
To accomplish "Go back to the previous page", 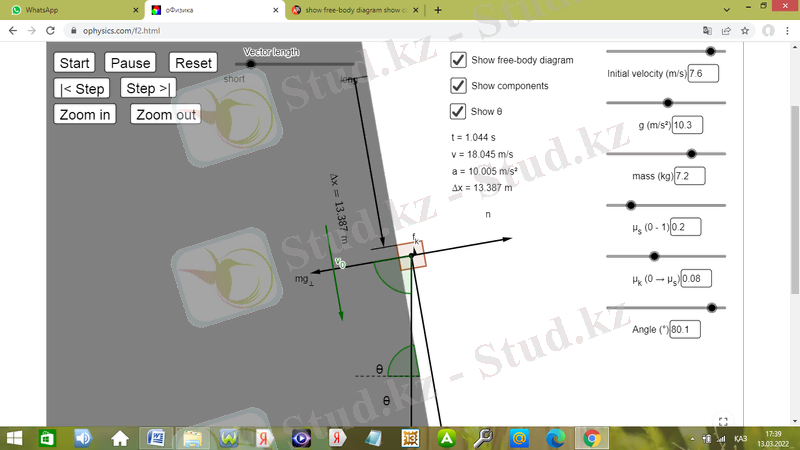I will [x=13, y=31].
